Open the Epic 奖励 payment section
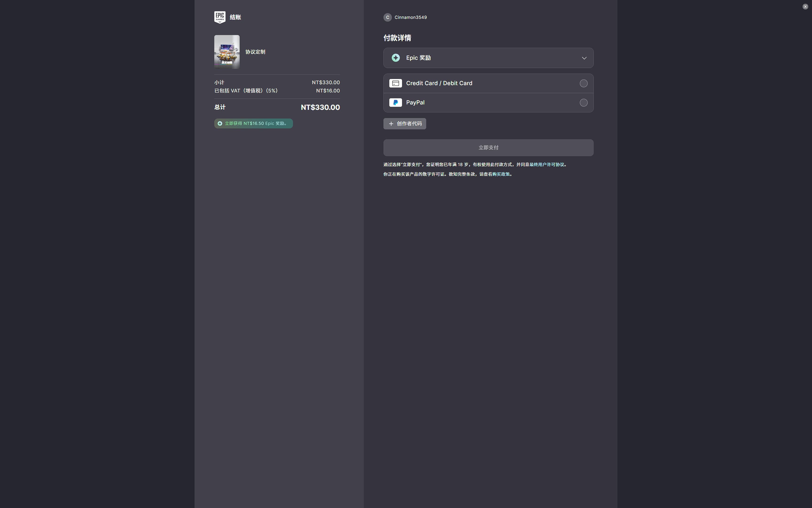This screenshot has height=508, width=812. pos(488,58)
